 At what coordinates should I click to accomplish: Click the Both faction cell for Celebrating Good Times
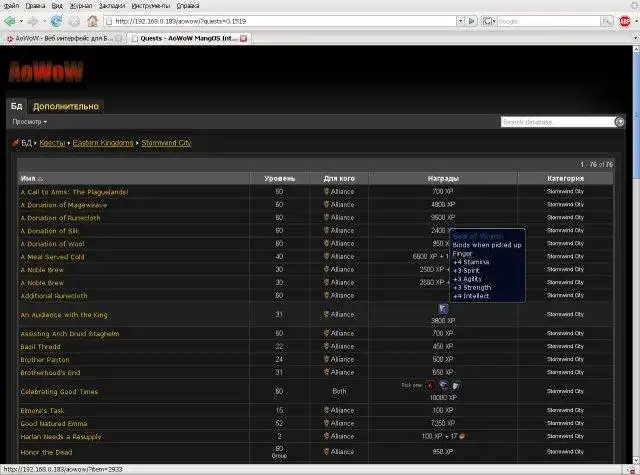coord(339,391)
